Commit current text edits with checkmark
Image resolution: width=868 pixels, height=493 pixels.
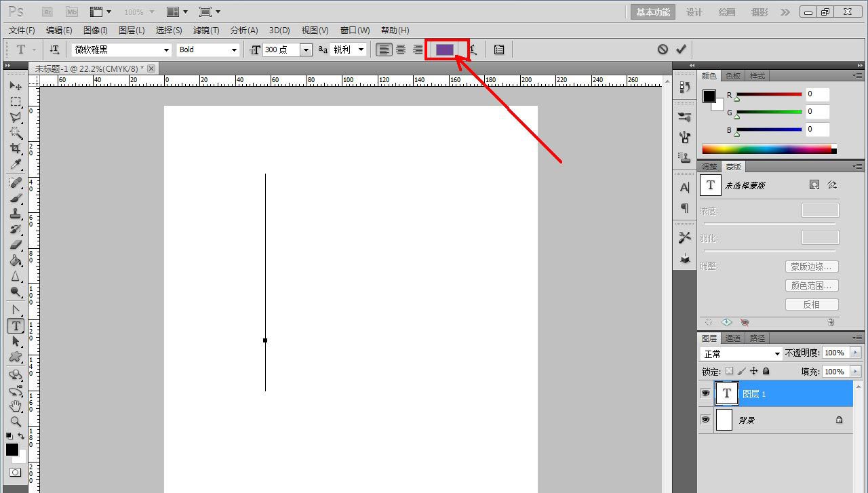click(x=681, y=50)
